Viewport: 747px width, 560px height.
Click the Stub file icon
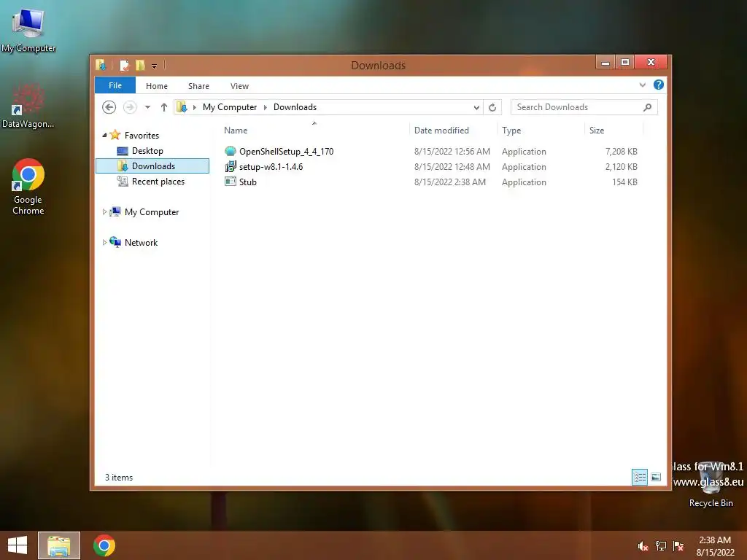click(230, 182)
